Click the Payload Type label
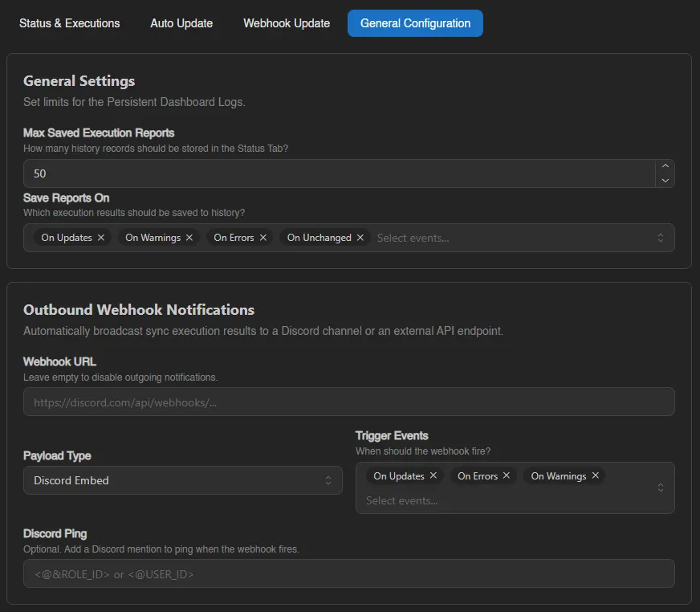This screenshot has height=612, width=700. coord(57,455)
